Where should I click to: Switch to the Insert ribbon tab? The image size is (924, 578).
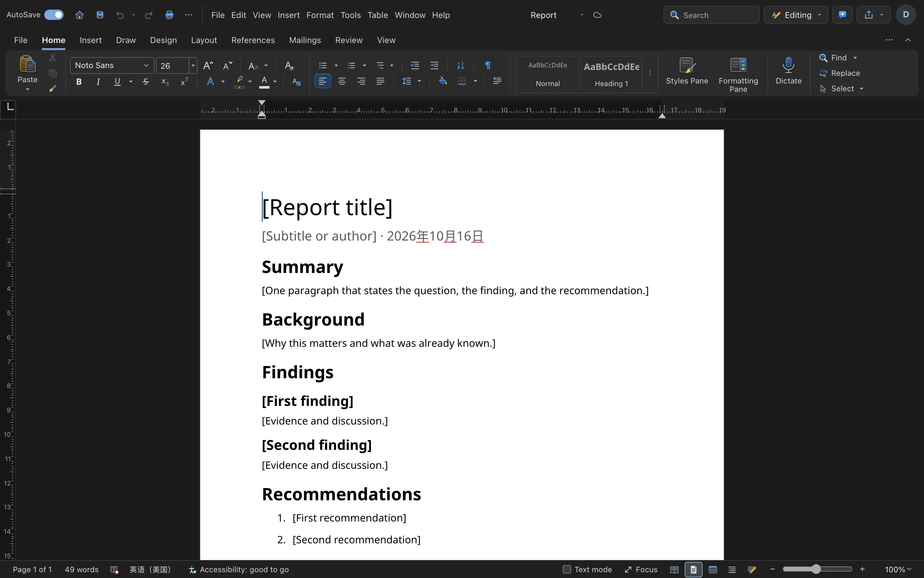(x=90, y=40)
